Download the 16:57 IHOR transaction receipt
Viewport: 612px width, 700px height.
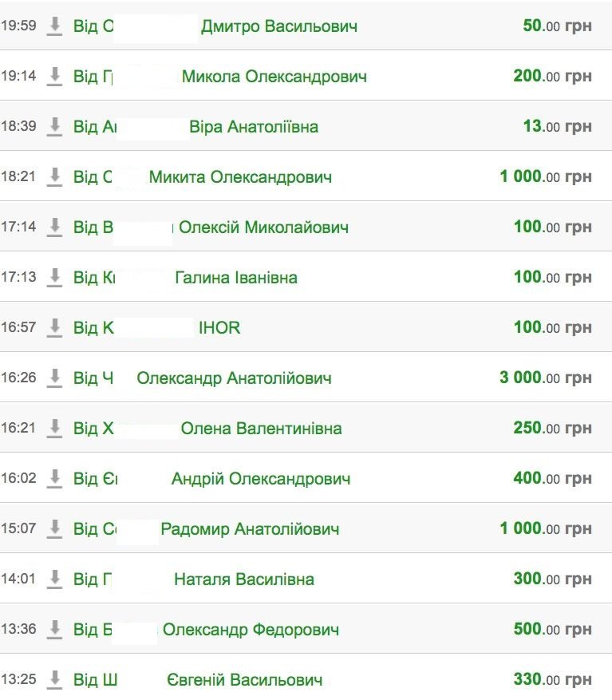[54, 327]
